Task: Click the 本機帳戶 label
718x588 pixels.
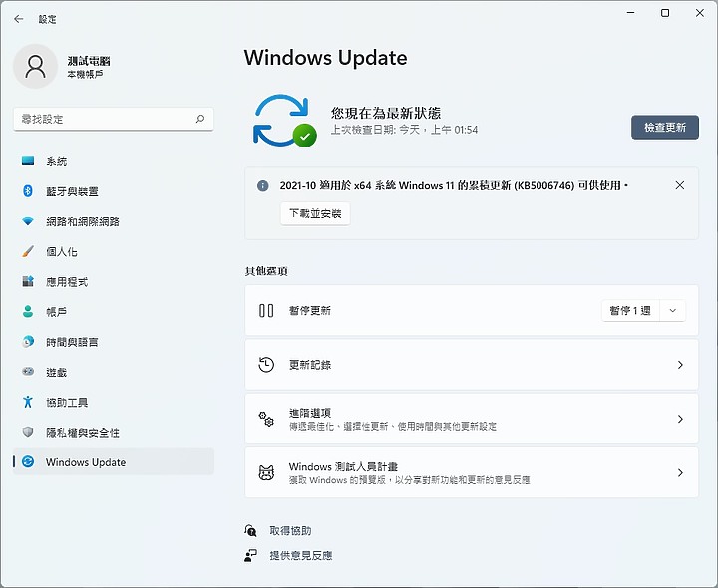Action: point(85,74)
